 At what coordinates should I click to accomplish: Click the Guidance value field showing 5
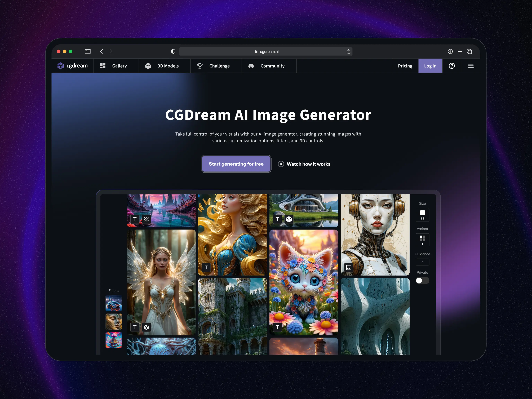422,262
